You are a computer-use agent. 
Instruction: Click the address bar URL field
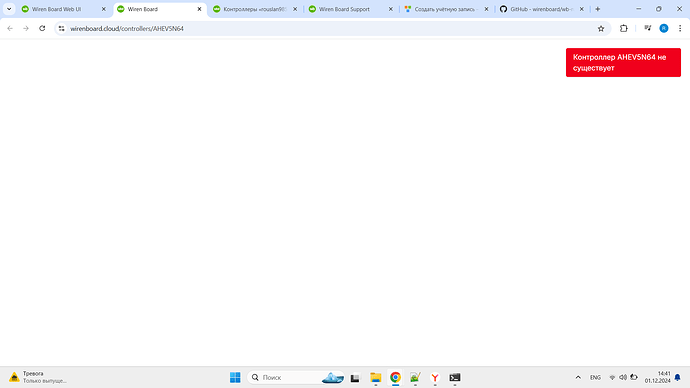click(x=330, y=29)
